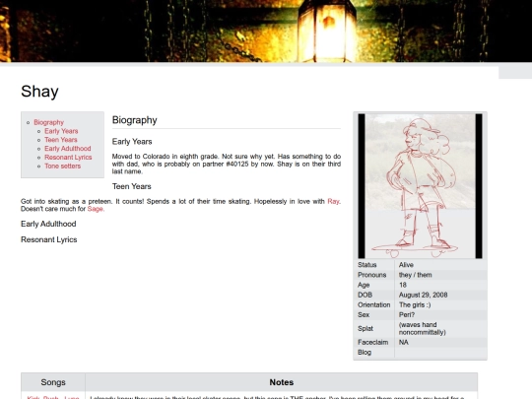Click the Splat label in infobox
Viewport: 532px width, 399px height.
366,329
